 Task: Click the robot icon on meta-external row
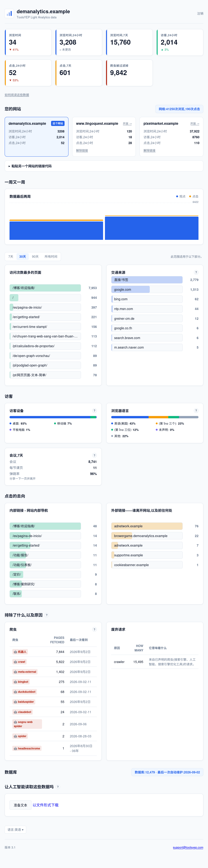pos(16,672)
